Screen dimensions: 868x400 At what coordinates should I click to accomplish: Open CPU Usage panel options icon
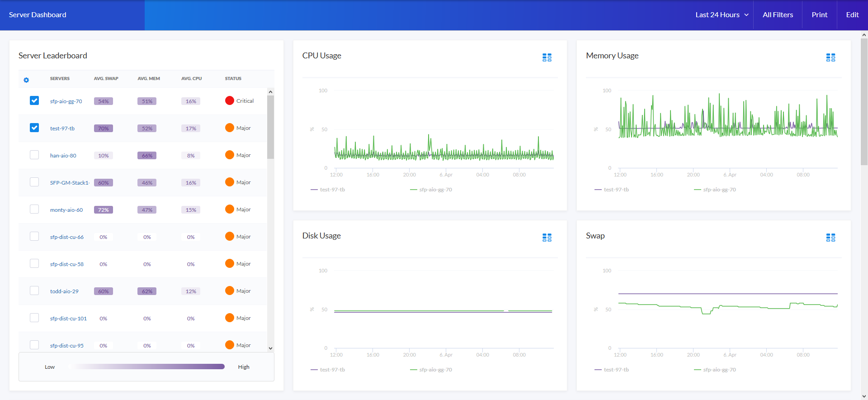click(x=547, y=57)
